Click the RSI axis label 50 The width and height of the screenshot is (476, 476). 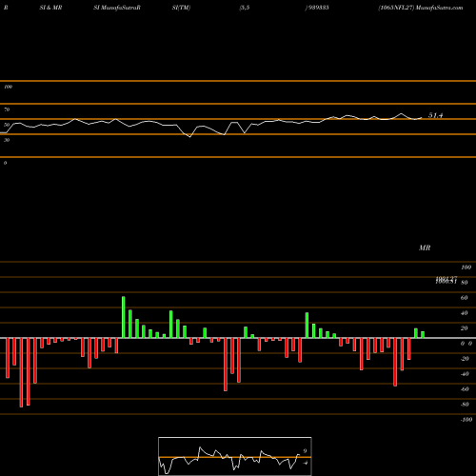7,125
